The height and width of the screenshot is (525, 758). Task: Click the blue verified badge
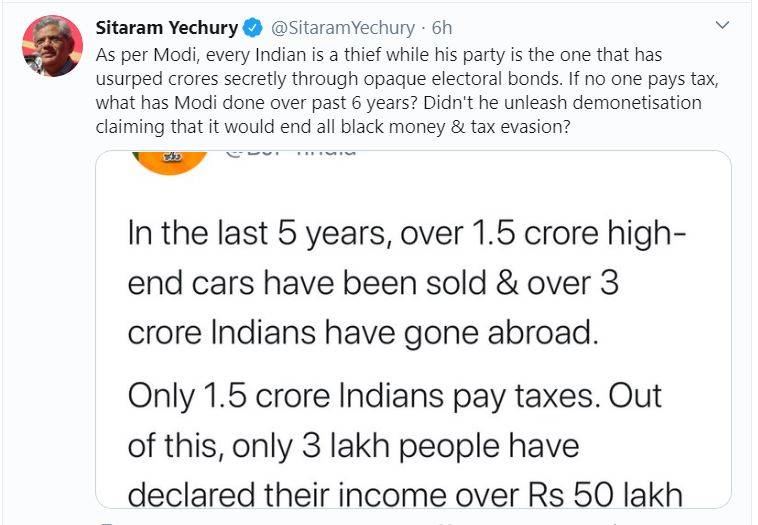click(254, 27)
